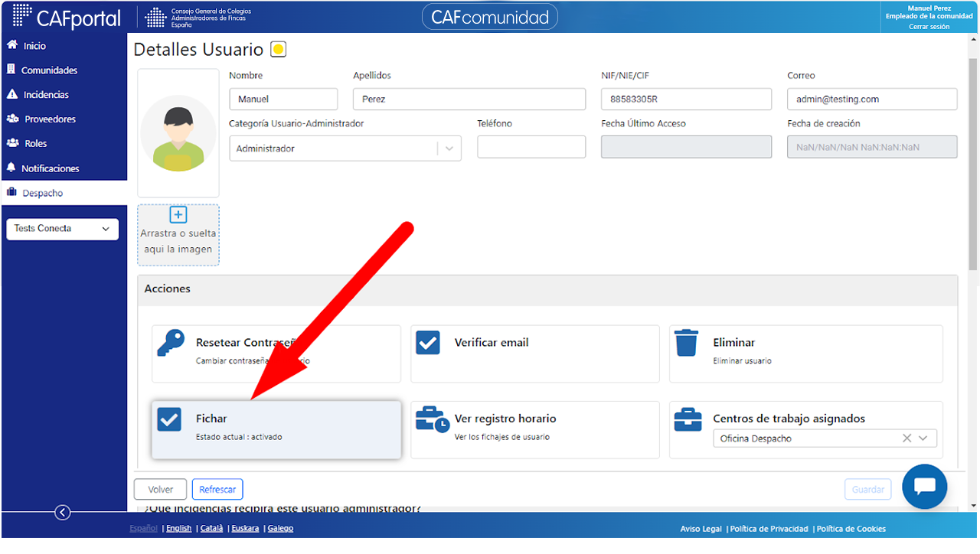Open the chat bubble support icon
The image size is (980, 554).
click(x=924, y=487)
